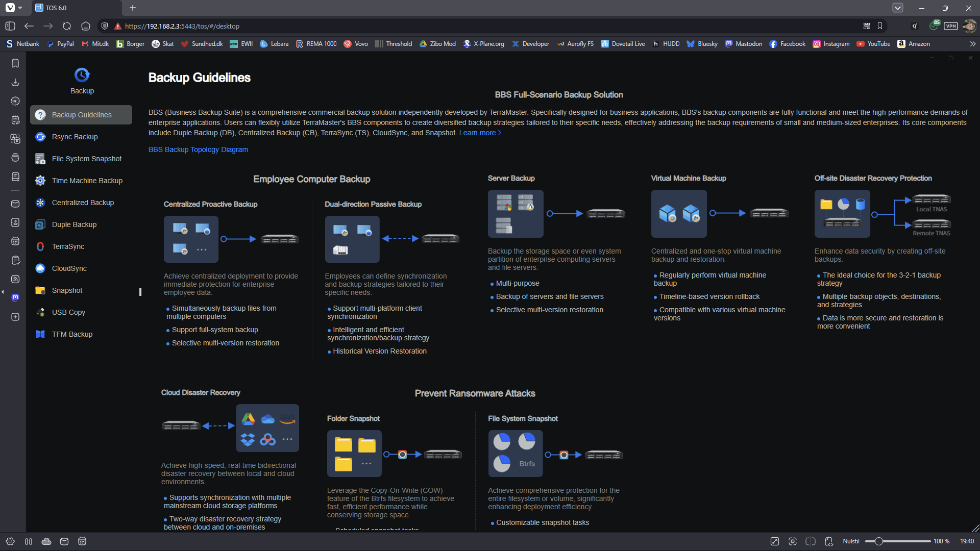Screen dimensions: 980x551
Task: Open the BBS Backup Topology Diagram link
Action: (x=198, y=149)
